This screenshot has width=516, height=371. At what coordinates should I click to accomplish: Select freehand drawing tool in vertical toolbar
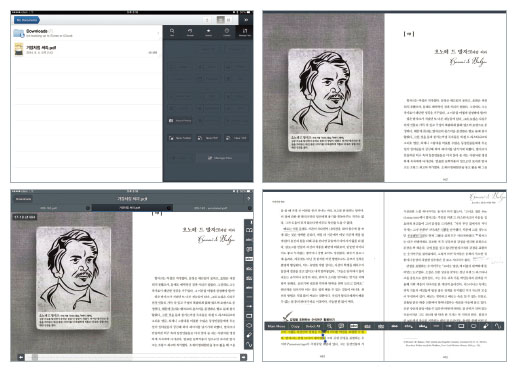[249, 345]
